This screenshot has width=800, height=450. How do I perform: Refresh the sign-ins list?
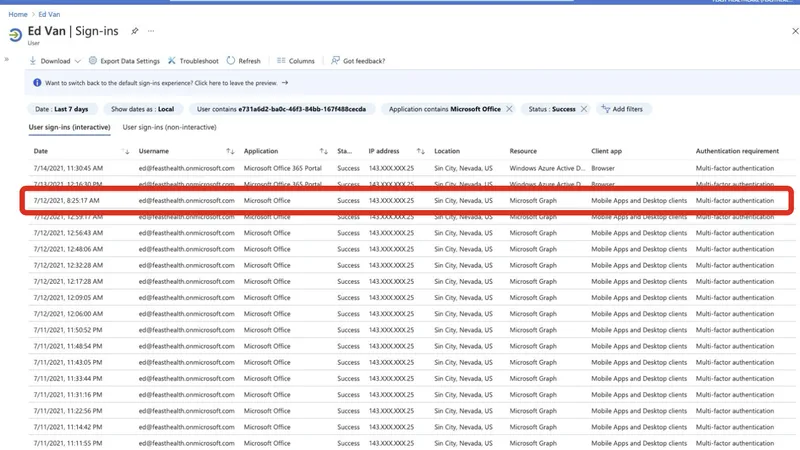point(243,61)
